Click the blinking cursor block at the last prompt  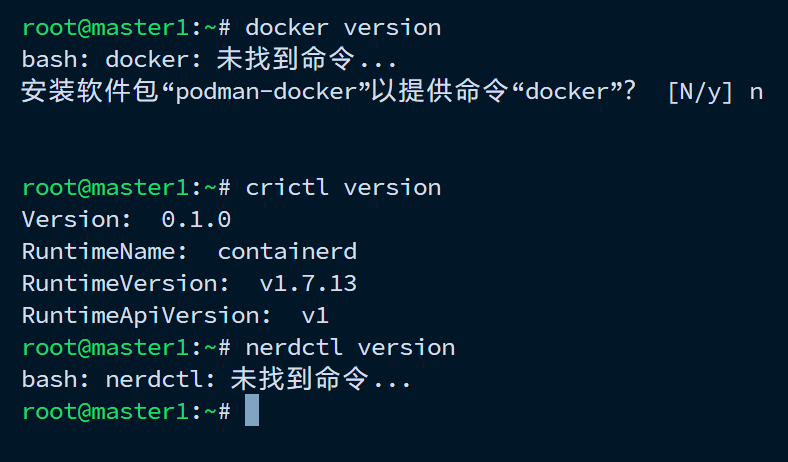tap(252, 410)
